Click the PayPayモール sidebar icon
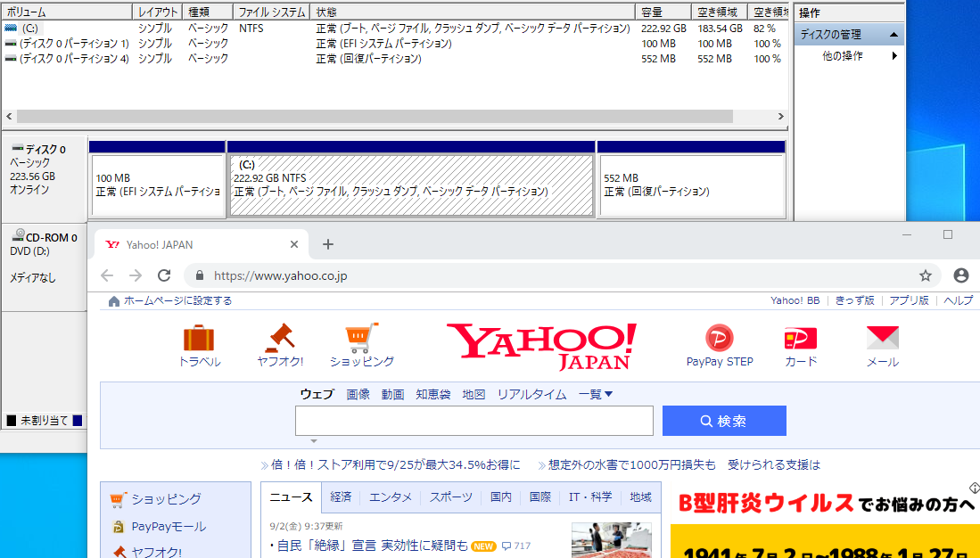 point(118,527)
